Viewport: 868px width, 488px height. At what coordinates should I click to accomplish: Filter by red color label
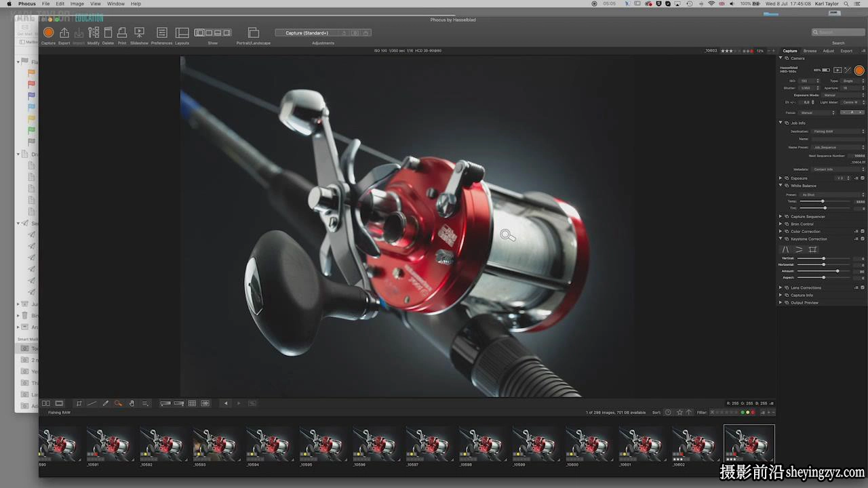[752, 412]
